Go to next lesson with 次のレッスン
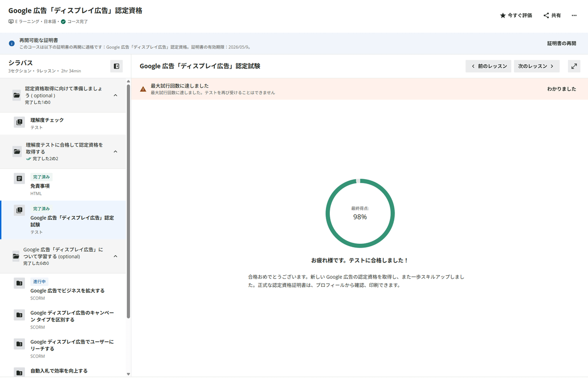 point(537,66)
